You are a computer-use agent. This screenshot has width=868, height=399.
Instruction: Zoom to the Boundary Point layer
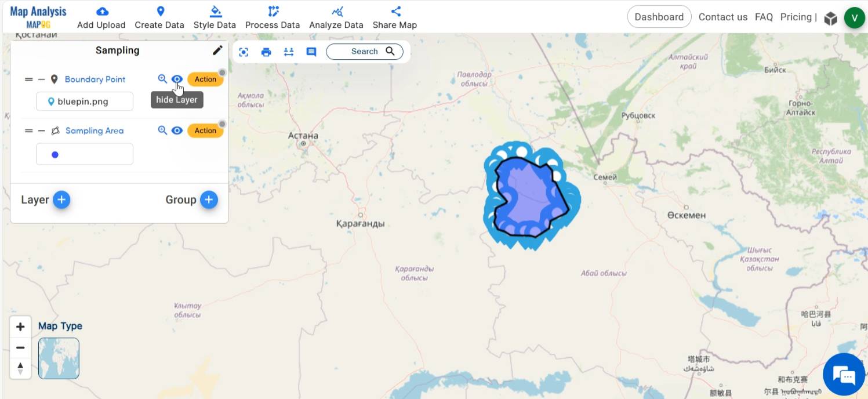(163, 79)
